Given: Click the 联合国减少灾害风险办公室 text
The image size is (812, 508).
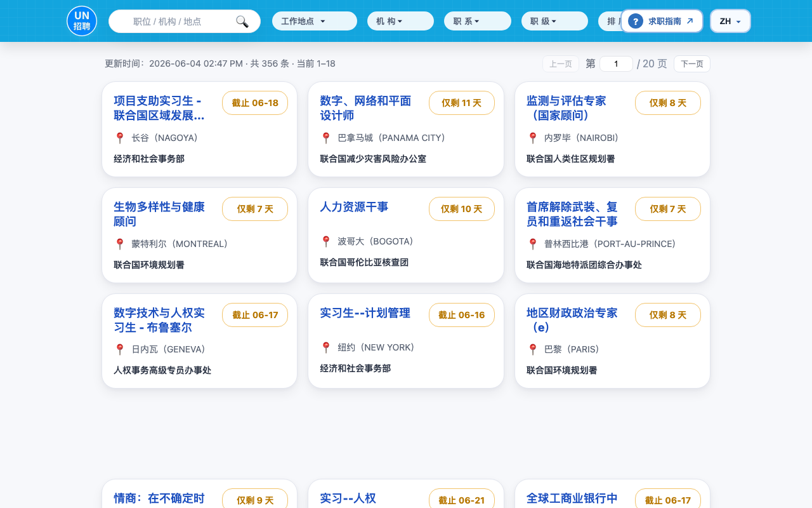Looking at the screenshot, I should coord(373,159).
